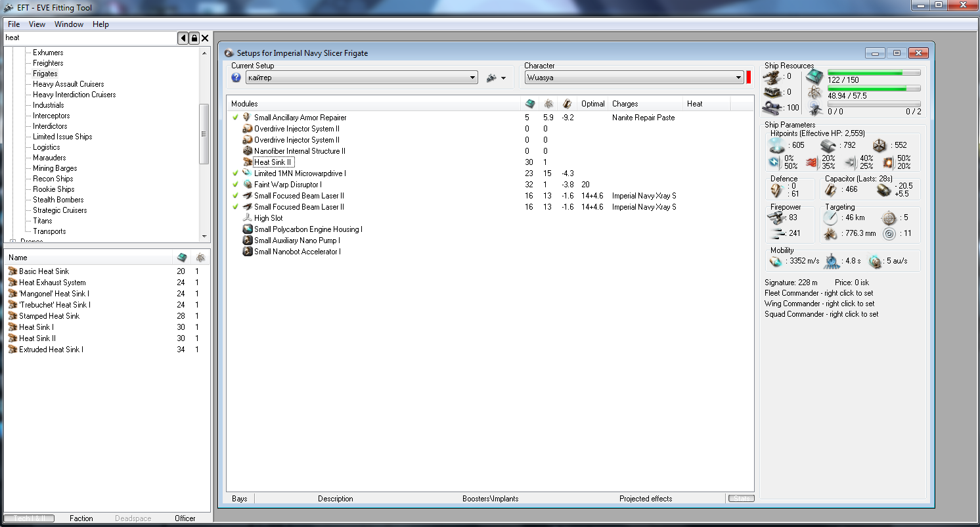Viewport: 980px width, 527px height.
Task: Switch to the Officer tab
Action: pos(185,518)
